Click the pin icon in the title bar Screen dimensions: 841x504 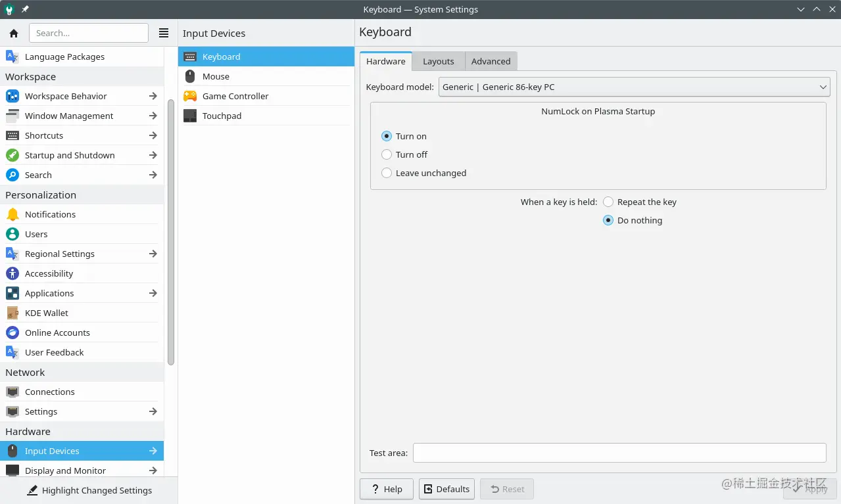pos(25,9)
